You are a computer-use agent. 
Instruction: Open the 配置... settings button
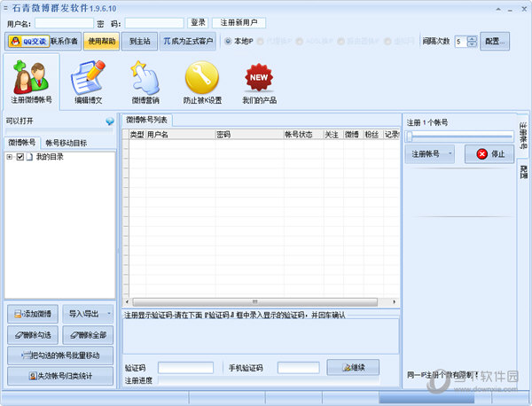pos(495,42)
